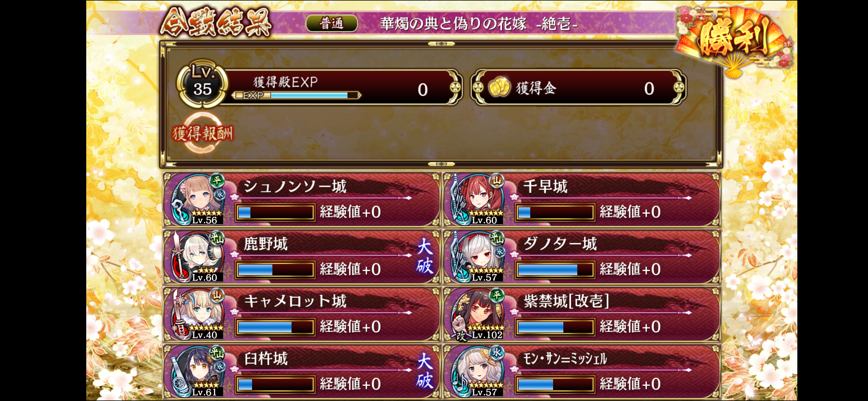The image size is (868, 401).
Task: Click the 大破 mark on 臼杵城 row
Action: point(425,371)
